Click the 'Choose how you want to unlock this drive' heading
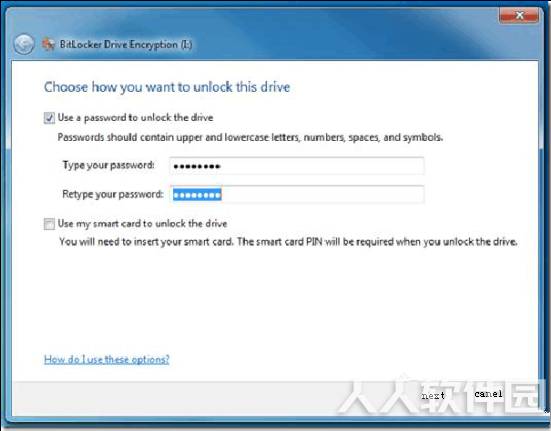The width and height of the screenshot is (551, 431). point(167,87)
